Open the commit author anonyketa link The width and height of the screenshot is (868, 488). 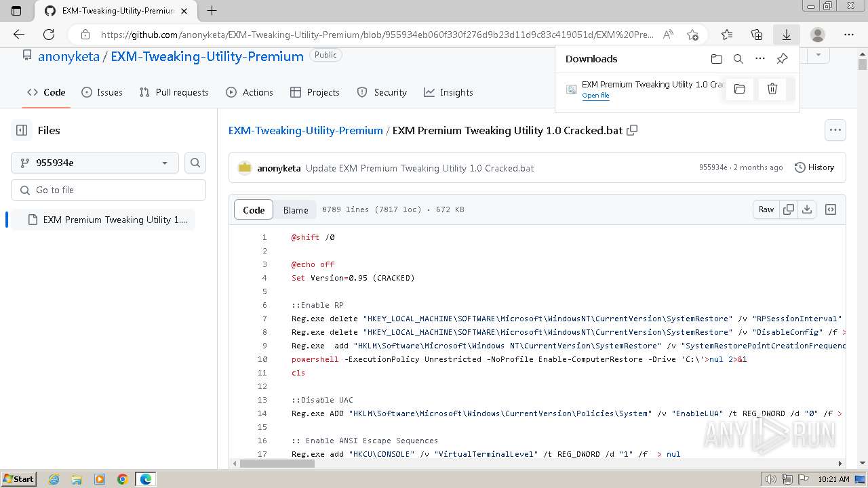tap(279, 168)
